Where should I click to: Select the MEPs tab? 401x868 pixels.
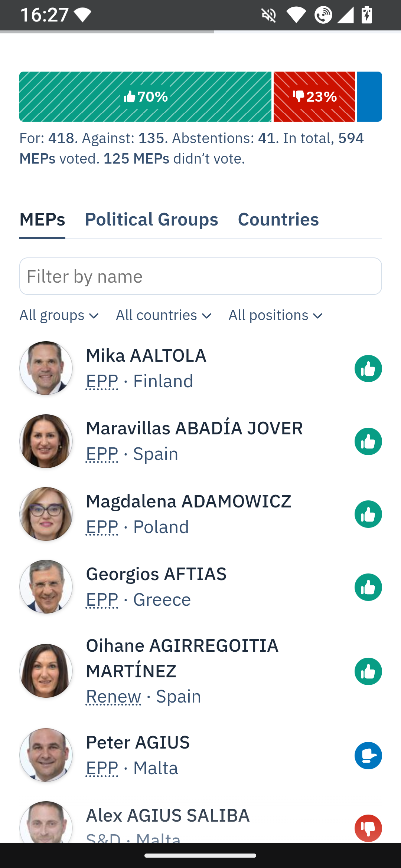42,220
